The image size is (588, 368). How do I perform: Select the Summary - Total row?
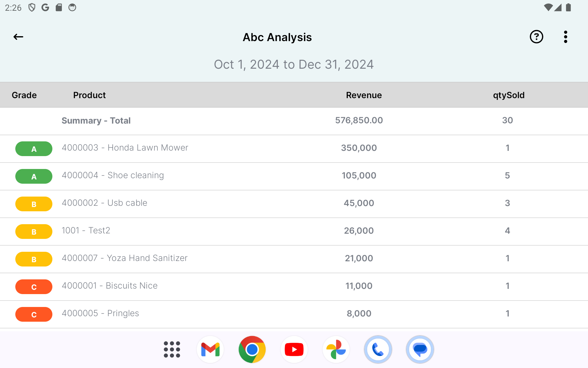96,121
